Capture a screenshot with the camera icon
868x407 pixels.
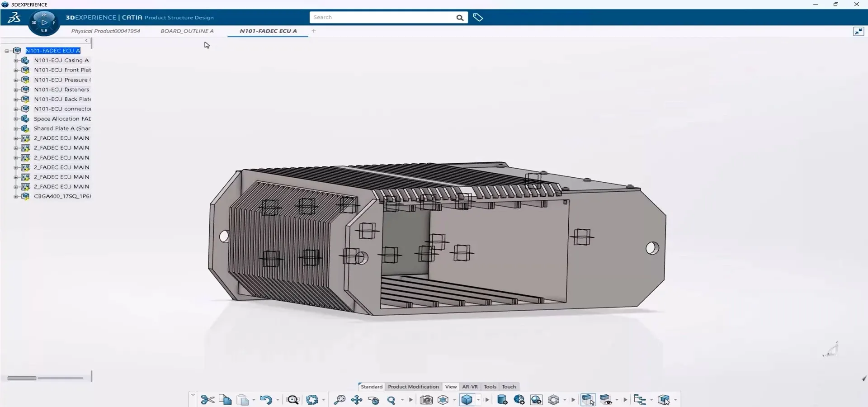[425, 400]
